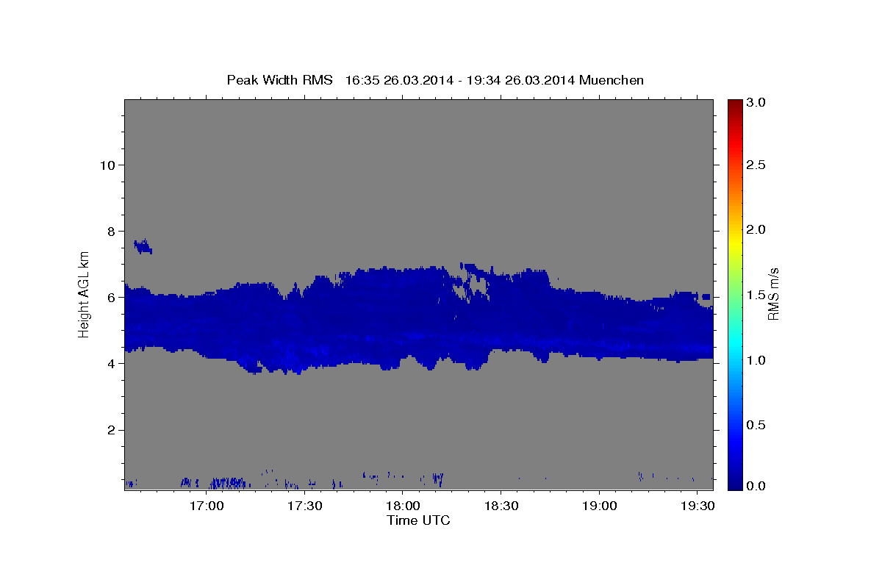The width and height of the screenshot is (882, 588).
Task: Click the 19:30 time tick label
Action: coord(697,506)
